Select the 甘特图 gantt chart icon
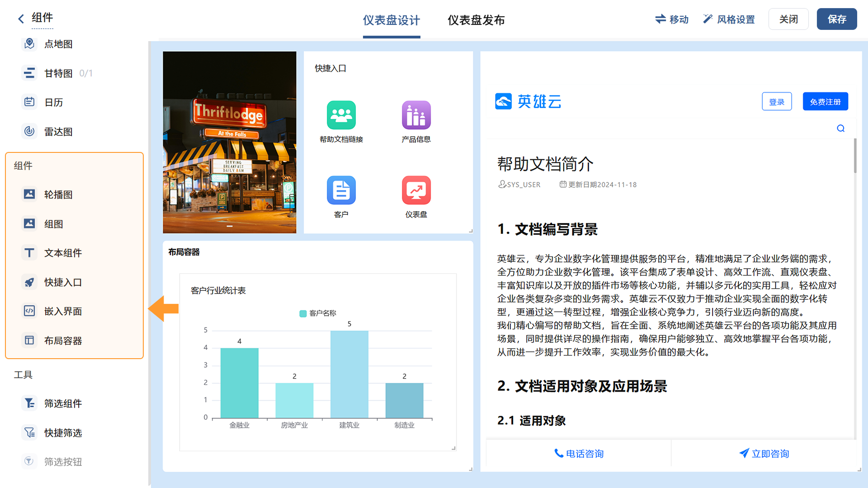The width and height of the screenshot is (868, 488). point(29,73)
